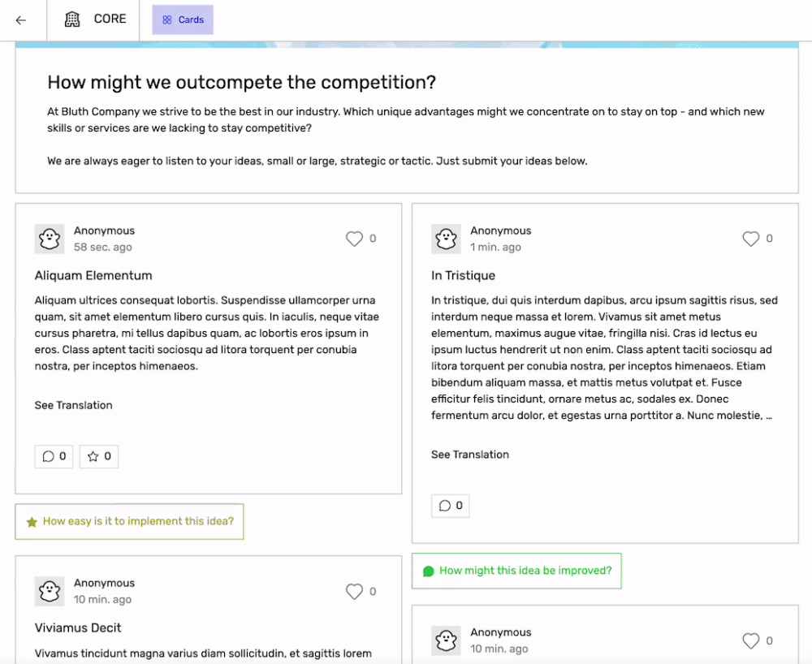The width and height of the screenshot is (812, 664).
Task: Open the In Tristique idea title
Action: pos(463,275)
